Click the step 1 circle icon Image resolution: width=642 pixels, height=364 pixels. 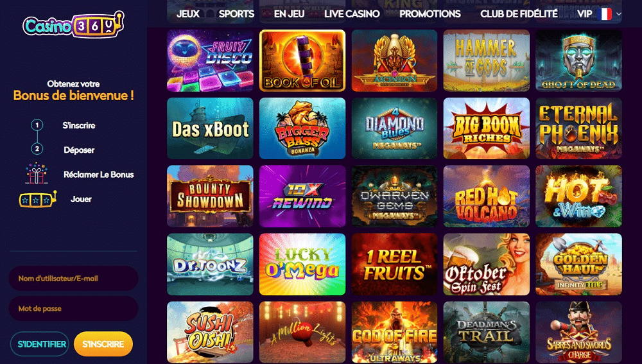[37, 125]
